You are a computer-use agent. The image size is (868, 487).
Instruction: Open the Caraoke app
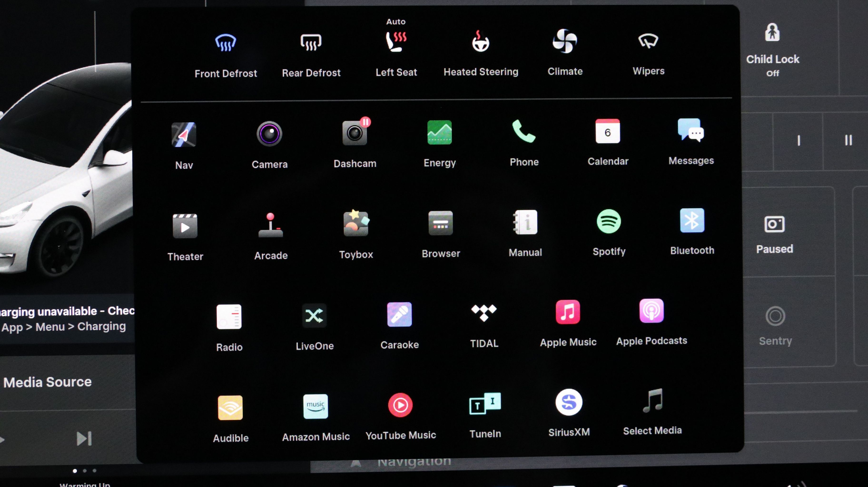[x=399, y=315]
